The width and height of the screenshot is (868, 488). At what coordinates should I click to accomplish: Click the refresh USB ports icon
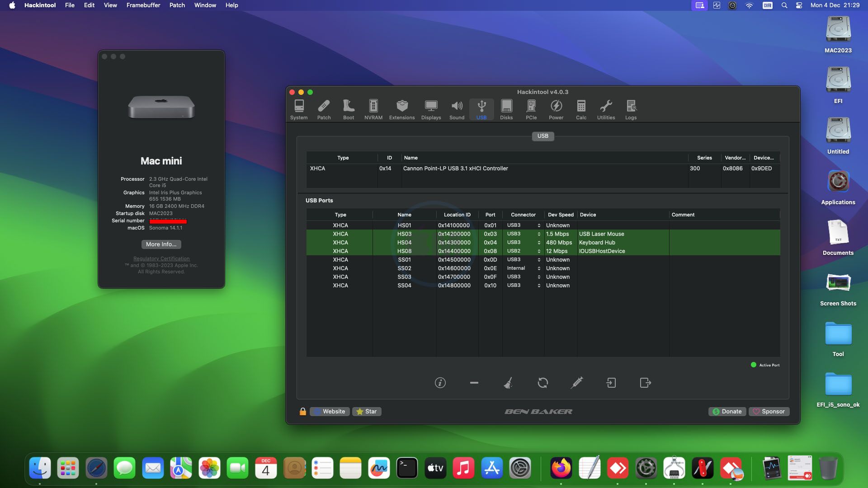(x=542, y=383)
